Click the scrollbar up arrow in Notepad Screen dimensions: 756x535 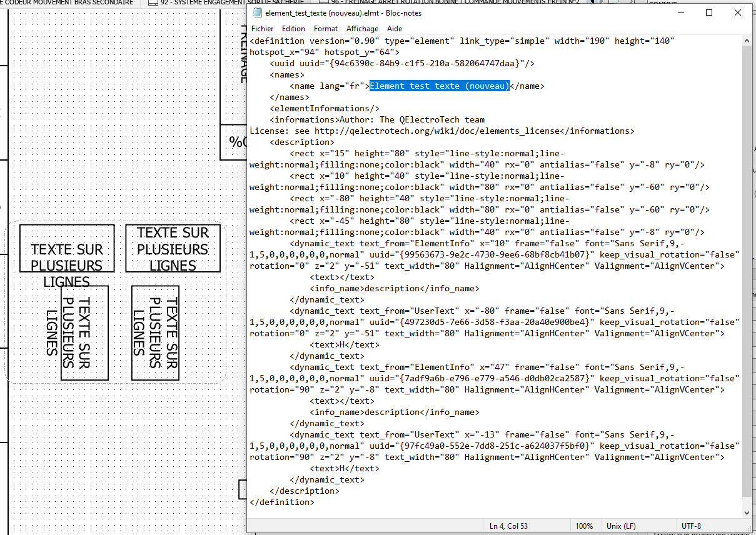tap(747, 41)
